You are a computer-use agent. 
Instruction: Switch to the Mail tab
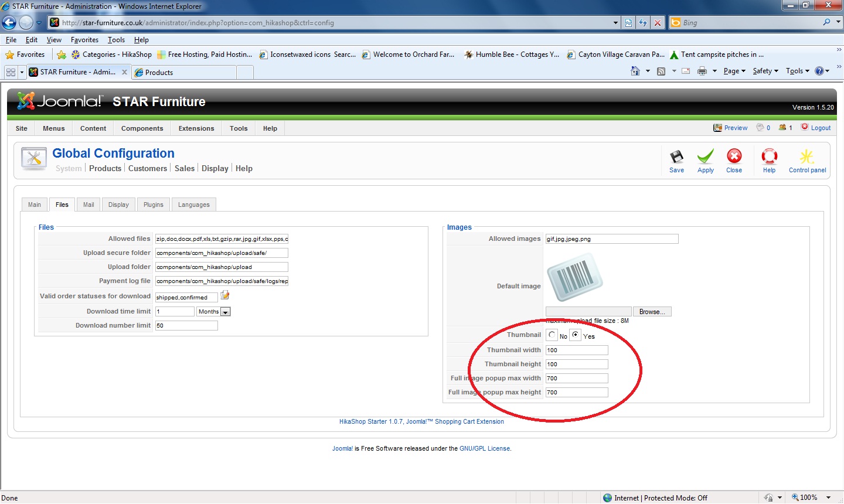pos(89,205)
